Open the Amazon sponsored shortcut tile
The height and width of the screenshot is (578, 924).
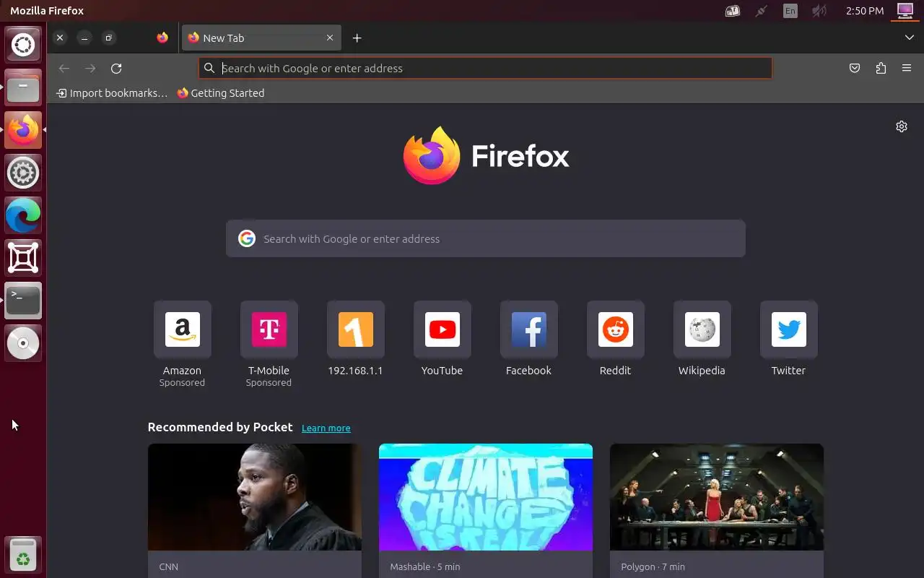183,329
